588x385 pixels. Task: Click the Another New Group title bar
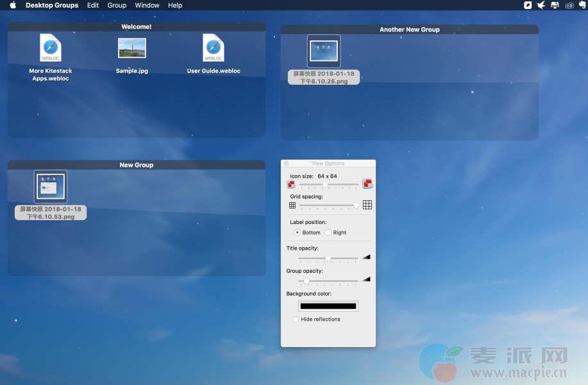tap(409, 30)
